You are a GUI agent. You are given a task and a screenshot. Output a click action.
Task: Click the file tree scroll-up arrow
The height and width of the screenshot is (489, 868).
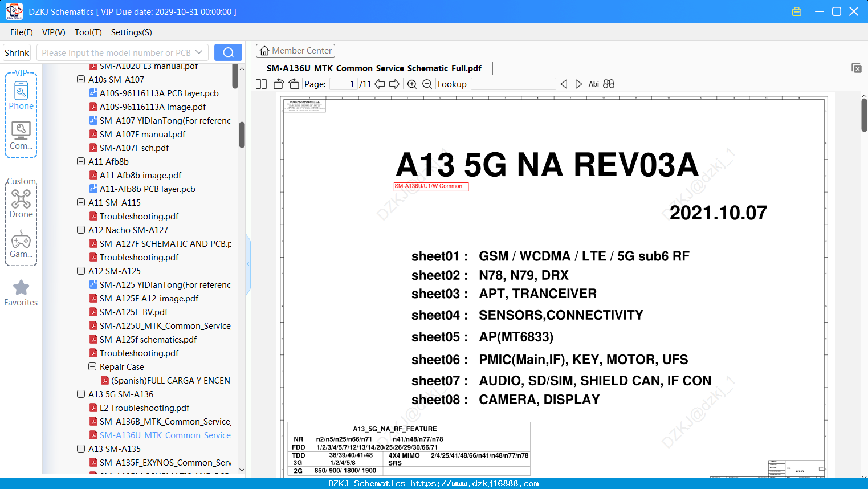tap(242, 68)
